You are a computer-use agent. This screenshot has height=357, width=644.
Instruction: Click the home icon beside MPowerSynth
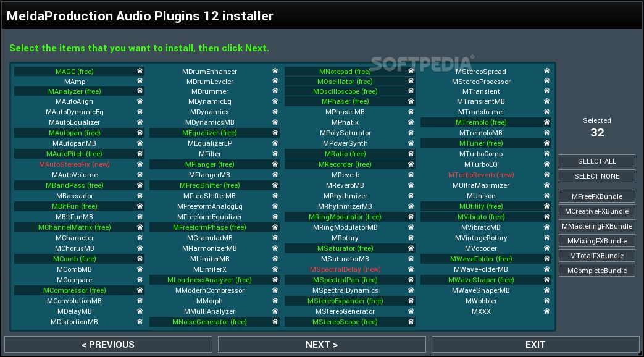pos(411,143)
